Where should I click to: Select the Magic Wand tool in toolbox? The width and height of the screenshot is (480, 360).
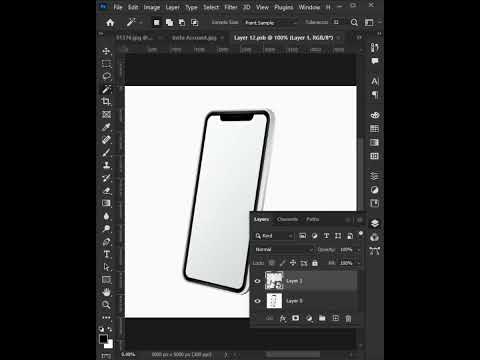(106, 89)
